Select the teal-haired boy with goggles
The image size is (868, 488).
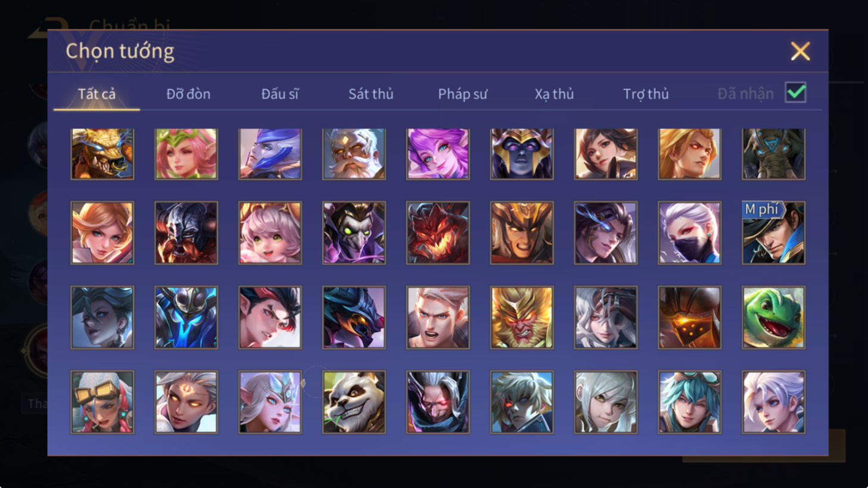click(x=689, y=402)
